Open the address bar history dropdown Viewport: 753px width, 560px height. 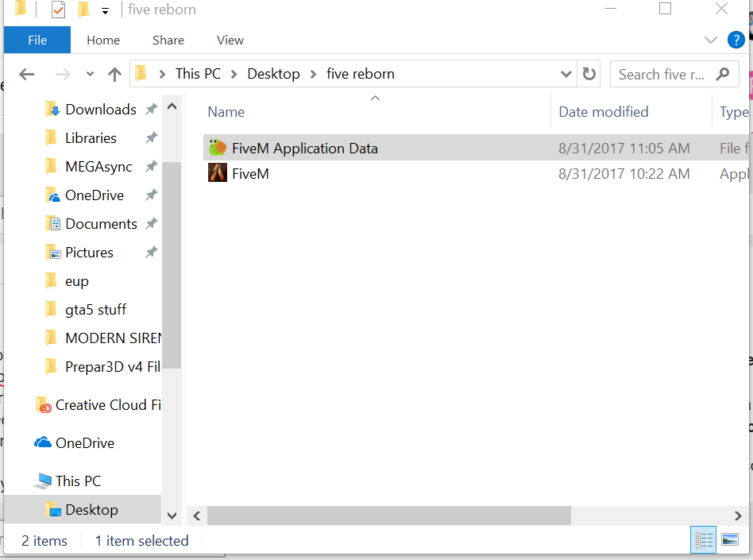566,74
